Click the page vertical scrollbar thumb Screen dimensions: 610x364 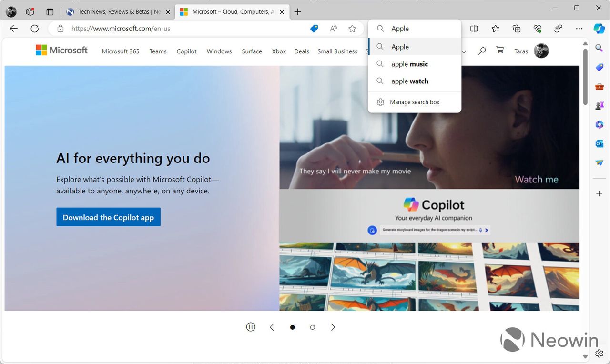[x=586, y=77]
